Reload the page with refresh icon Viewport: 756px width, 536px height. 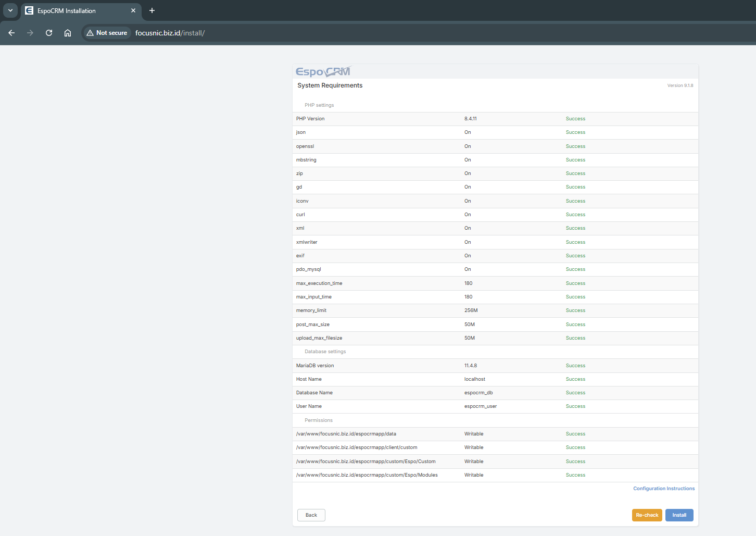(49, 33)
